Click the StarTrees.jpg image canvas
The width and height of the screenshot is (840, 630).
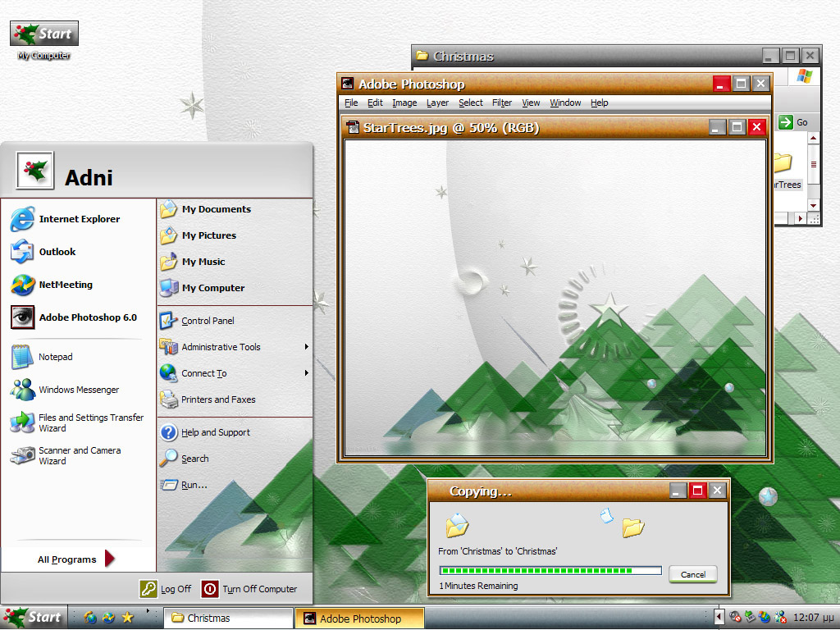point(555,297)
